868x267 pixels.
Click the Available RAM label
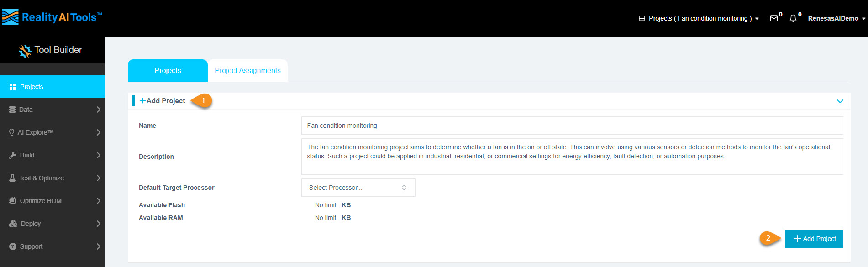pyautogui.click(x=161, y=218)
